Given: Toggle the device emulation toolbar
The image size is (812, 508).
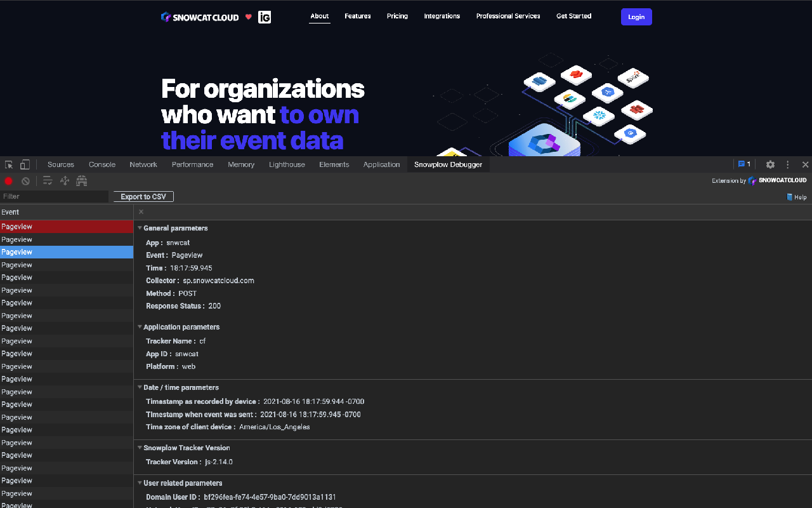Looking at the screenshot, I should pos(24,164).
